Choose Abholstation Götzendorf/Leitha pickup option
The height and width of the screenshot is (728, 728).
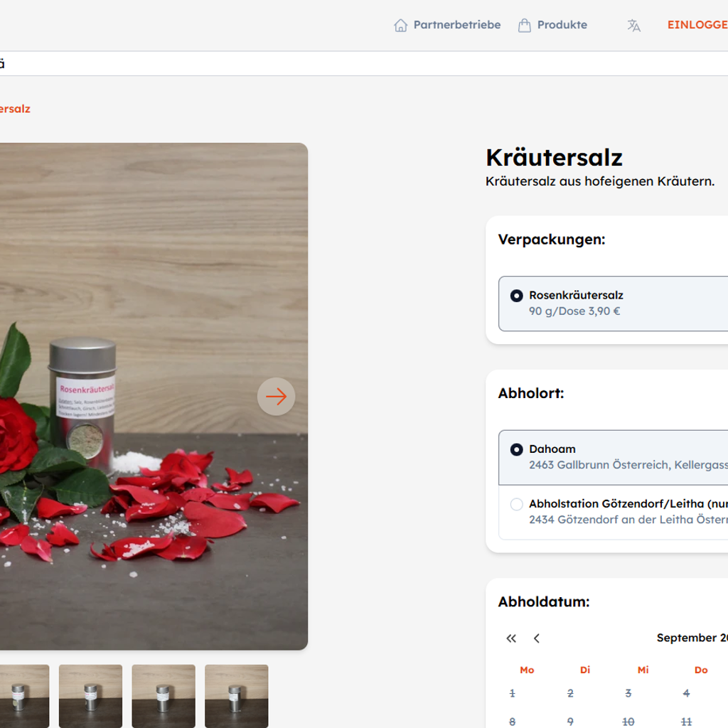point(517,504)
